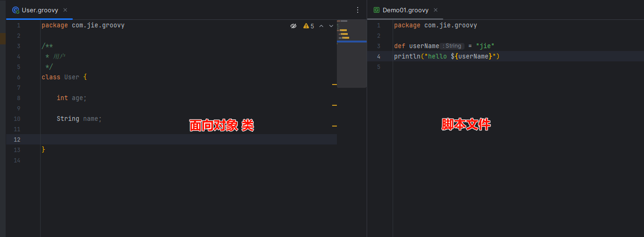Click the '用户' doc comment text
644x237 pixels.
click(x=59, y=56)
